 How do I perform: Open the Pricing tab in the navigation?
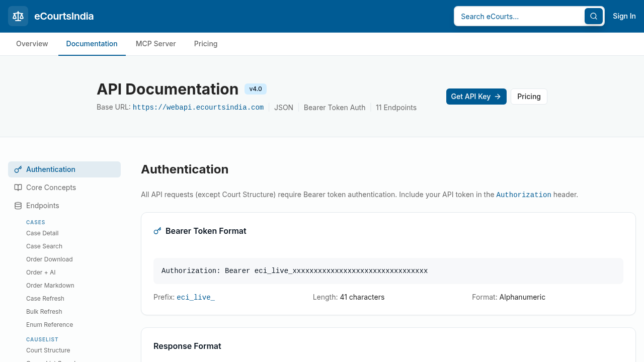click(x=206, y=44)
